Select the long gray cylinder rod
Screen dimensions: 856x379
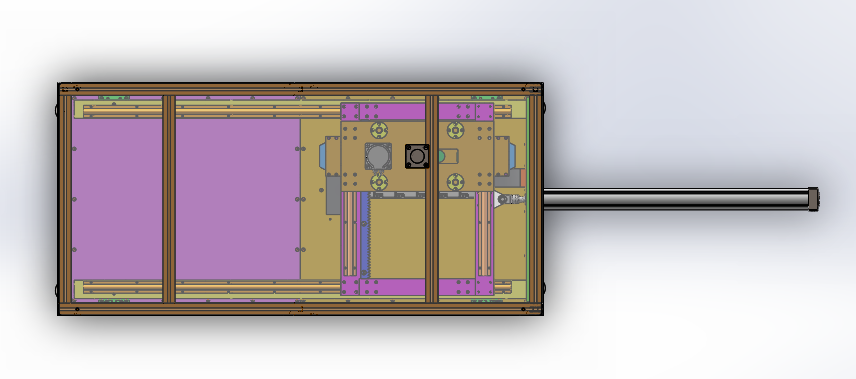click(676, 199)
